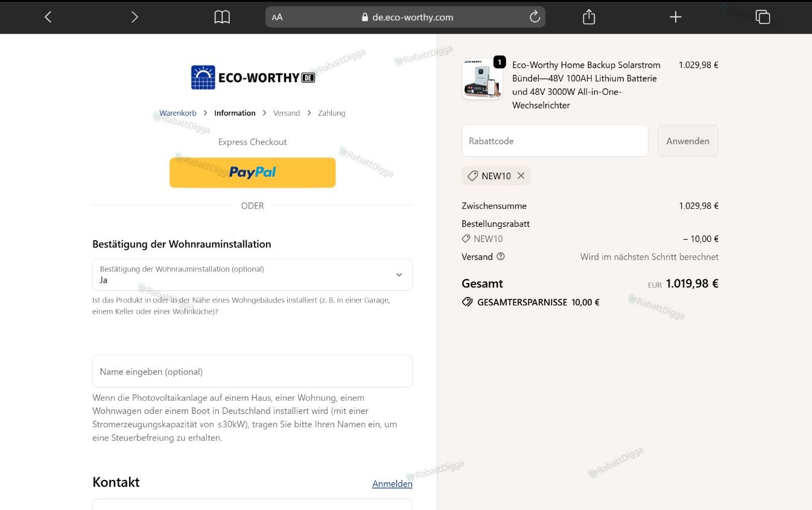Click the Gesamt total 1.019,98 € amount

(x=692, y=284)
